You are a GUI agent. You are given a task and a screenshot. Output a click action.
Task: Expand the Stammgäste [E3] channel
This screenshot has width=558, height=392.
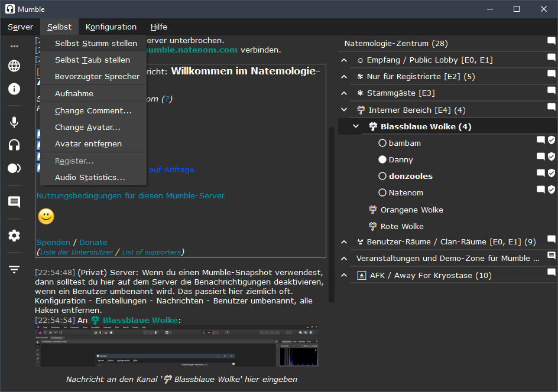coord(344,93)
